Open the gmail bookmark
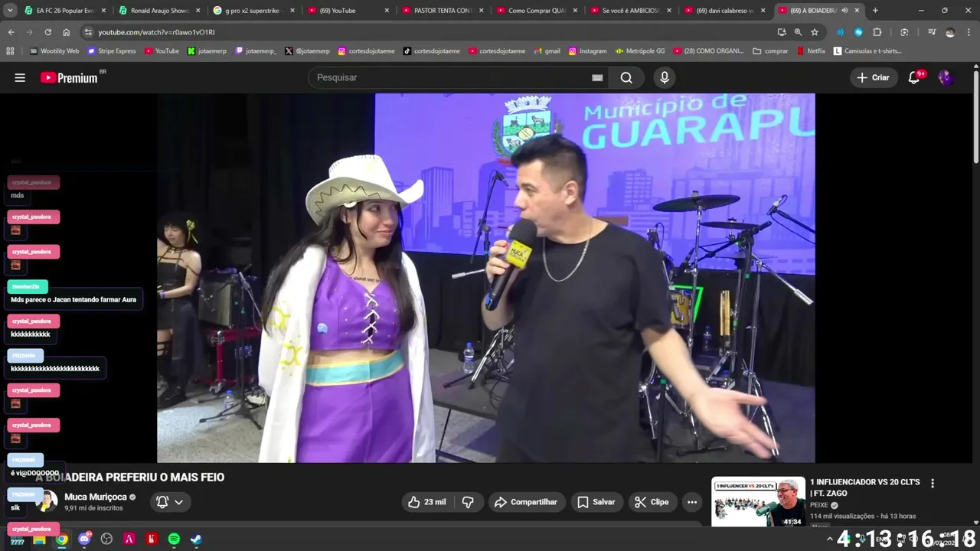The width and height of the screenshot is (980, 551). click(547, 51)
